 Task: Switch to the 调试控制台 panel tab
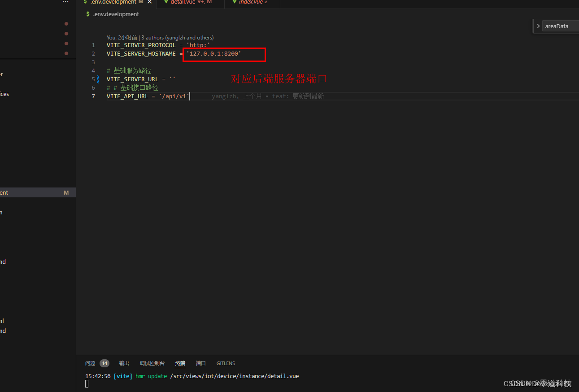point(152,363)
